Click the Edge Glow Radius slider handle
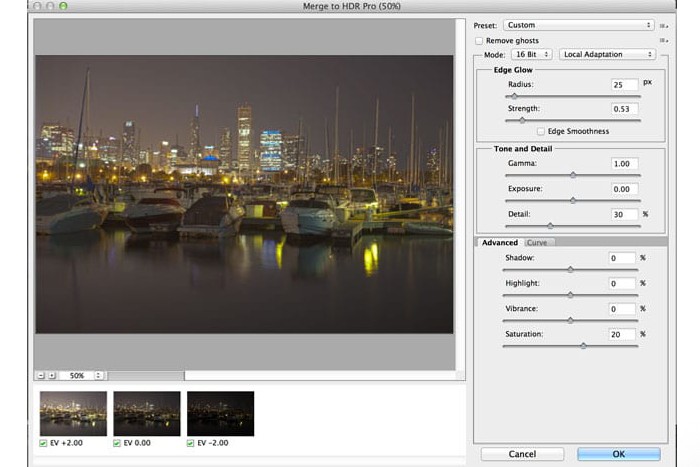700x467 pixels. 514,96
